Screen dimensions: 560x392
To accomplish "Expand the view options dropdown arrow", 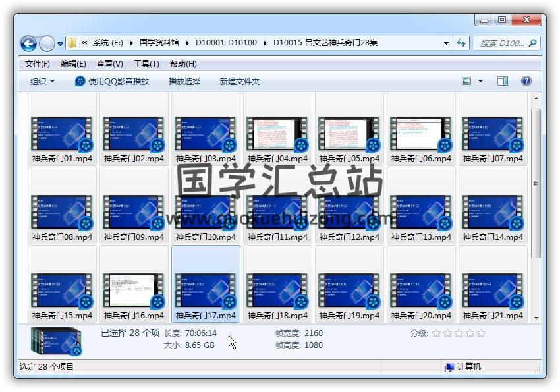I will tap(480, 81).
